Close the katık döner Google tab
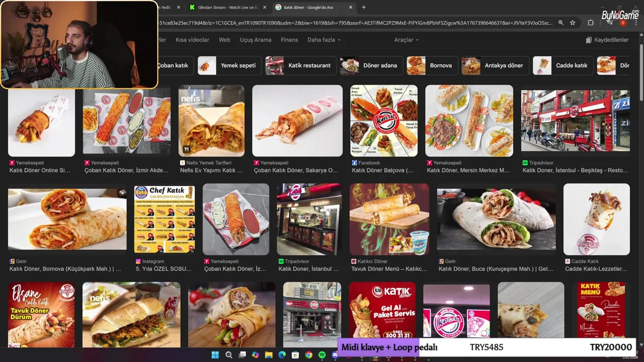Screen dimensions: 644x362 [x=351, y=7]
